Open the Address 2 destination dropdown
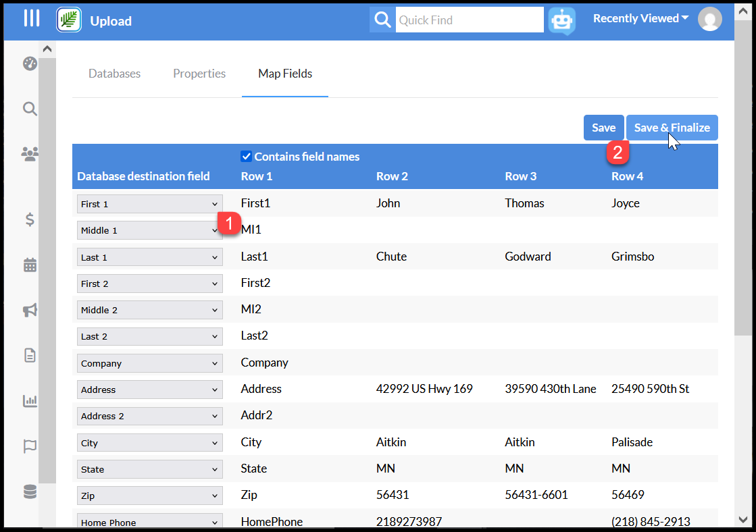The height and width of the screenshot is (532, 756). point(150,416)
